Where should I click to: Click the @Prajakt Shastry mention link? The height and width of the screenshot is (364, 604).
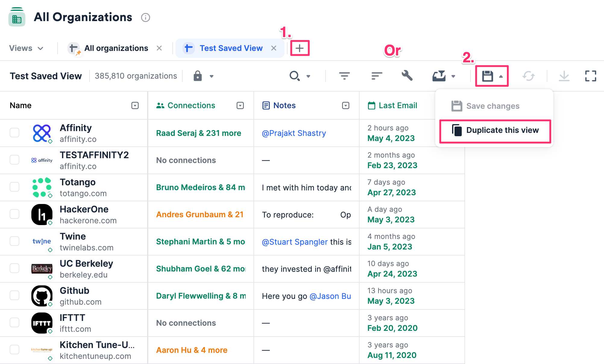click(294, 133)
